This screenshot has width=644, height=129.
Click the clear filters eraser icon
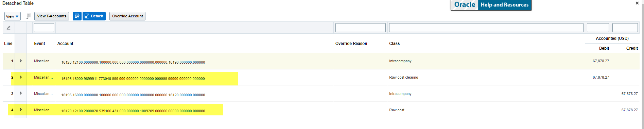click(8, 28)
